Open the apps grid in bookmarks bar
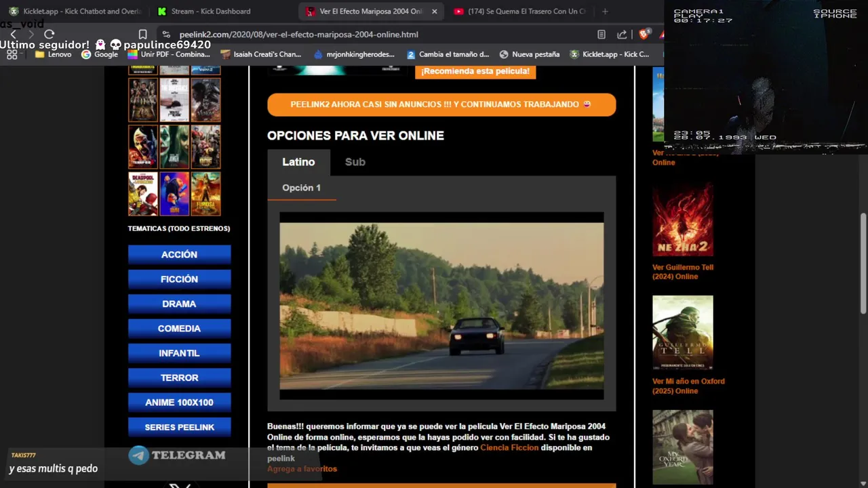This screenshot has width=868, height=488. (12, 54)
